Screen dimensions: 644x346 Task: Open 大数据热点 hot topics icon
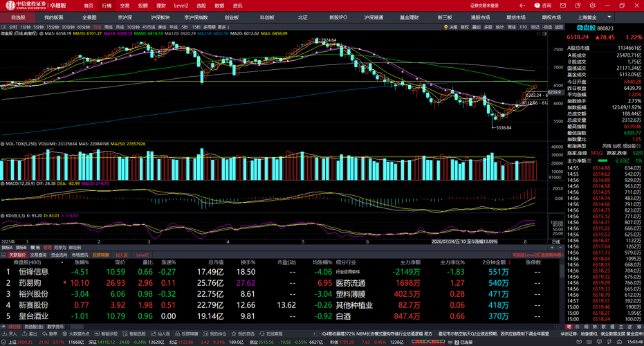click(x=76, y=334)
